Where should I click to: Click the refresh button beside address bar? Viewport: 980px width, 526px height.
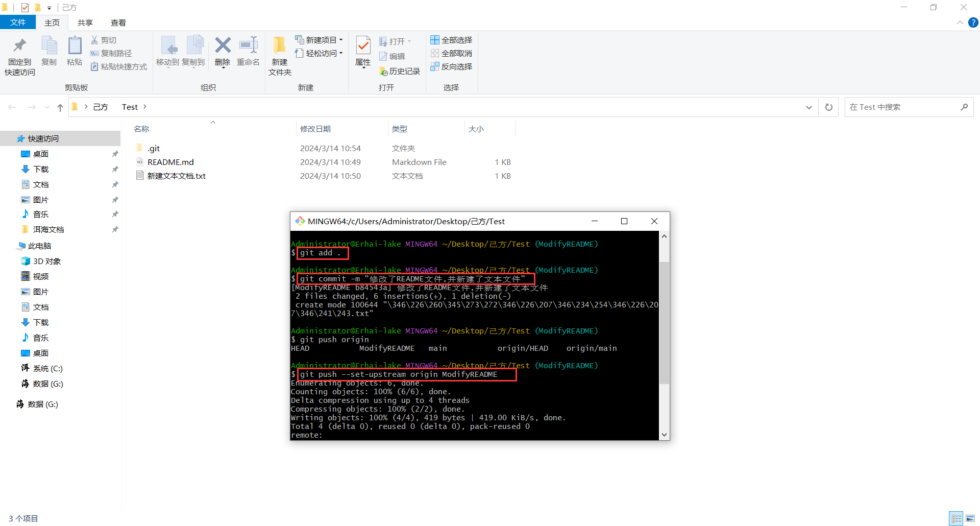point(829,107)
